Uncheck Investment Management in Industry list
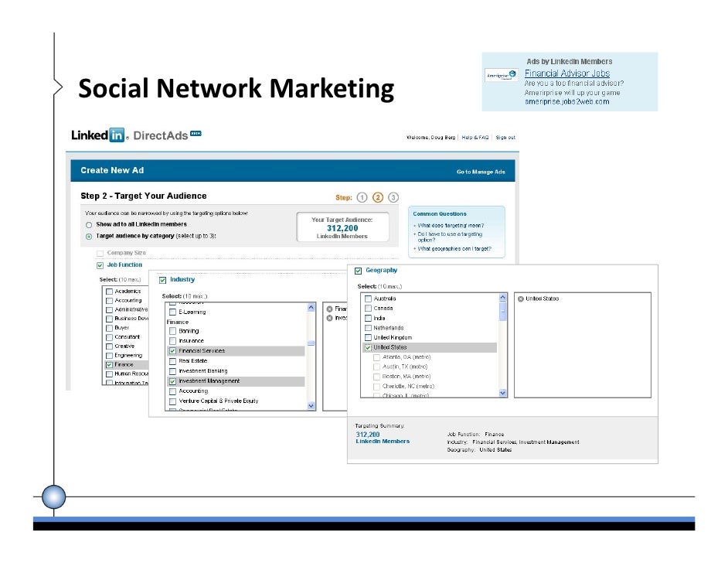The image size is (728, 563). [172, 381]
